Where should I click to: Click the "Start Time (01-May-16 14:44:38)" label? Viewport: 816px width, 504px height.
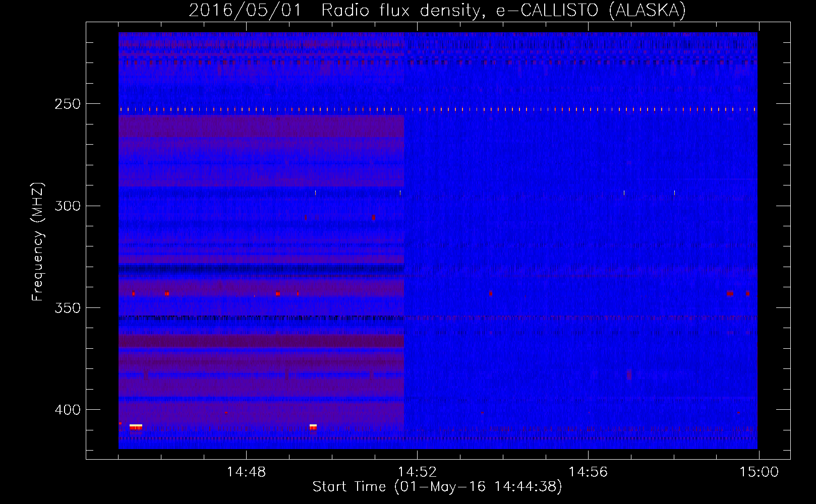pyautogui.click(x=437, y=487)
